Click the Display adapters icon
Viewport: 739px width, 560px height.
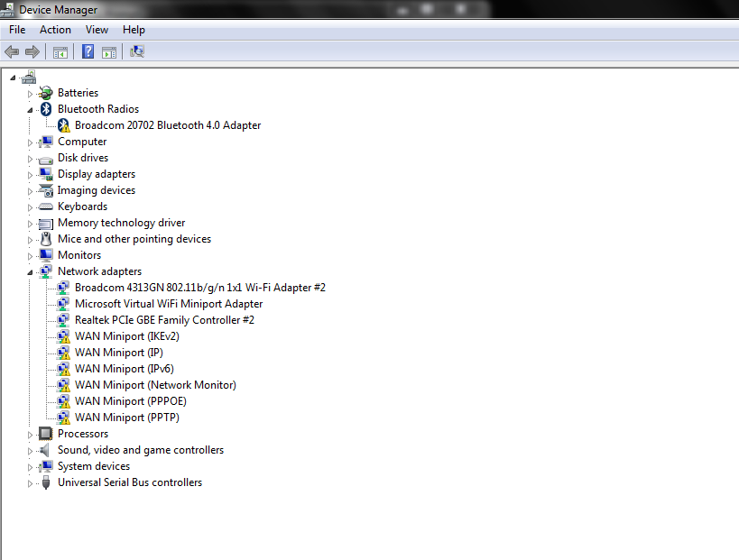[46, 174]
